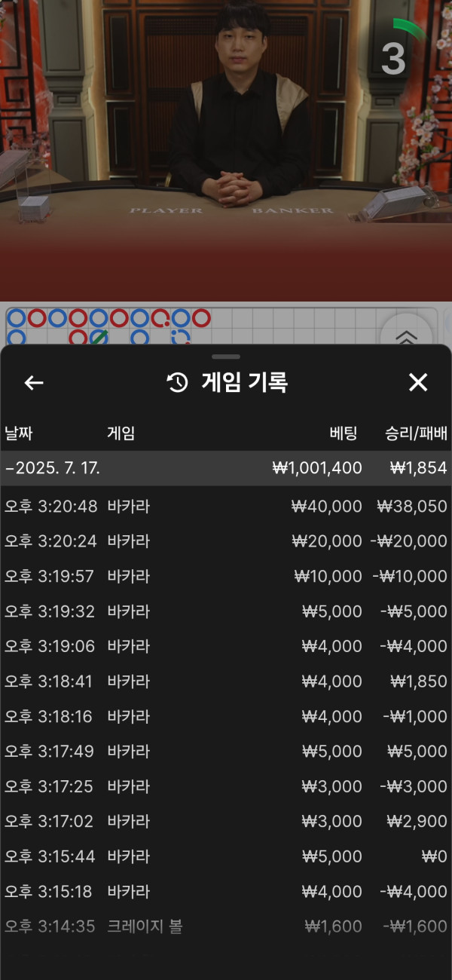This screenshot has height=980, width=452.
Task: Expand the roadmap with double chevron button
Action: [405, 335]
